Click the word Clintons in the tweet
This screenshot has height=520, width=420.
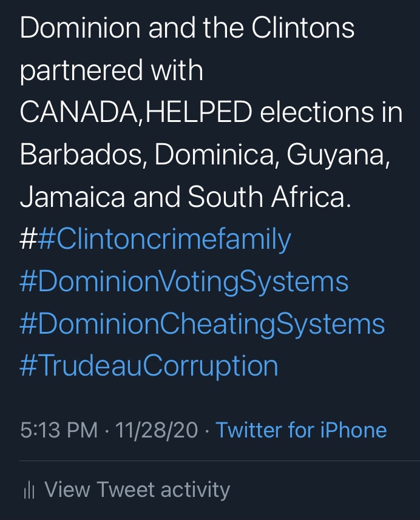coord(303,28)
